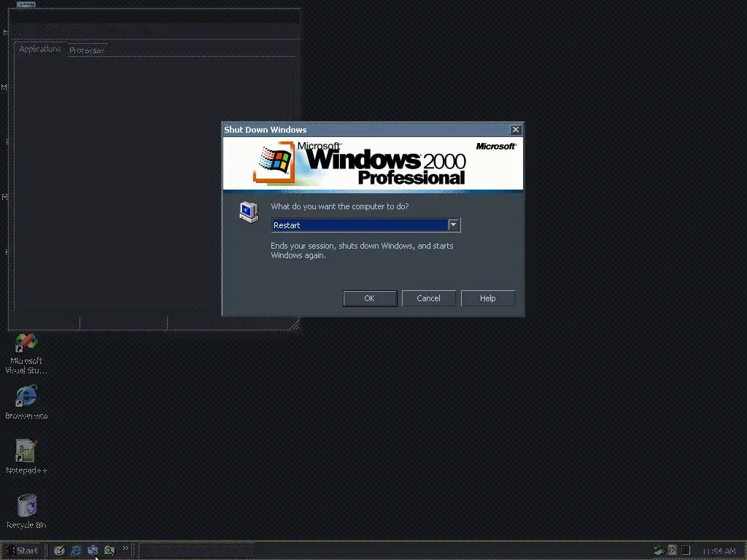Image resolution: width=747 pixels, height=560 pixels.
Task: Open the Microsoft Visual Studio desktop shortcut
Action: [26, 354]
